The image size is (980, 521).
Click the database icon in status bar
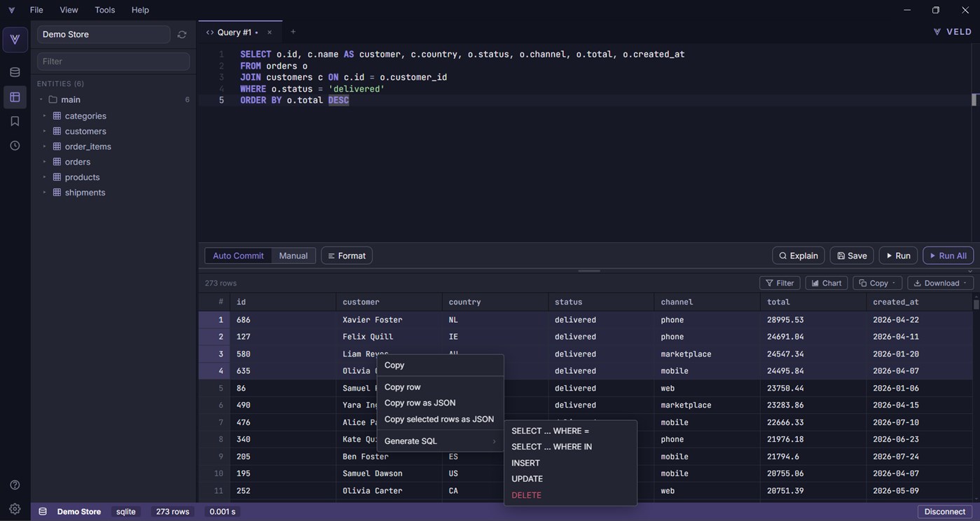43,512
